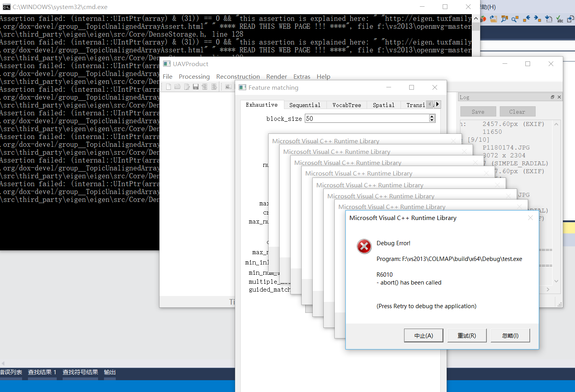
Task: Click the import model toolbar icon
Action: tap(205, 87)
